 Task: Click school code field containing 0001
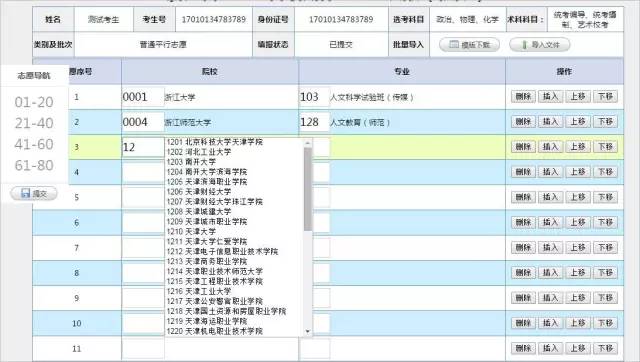[x=143, y=97]
